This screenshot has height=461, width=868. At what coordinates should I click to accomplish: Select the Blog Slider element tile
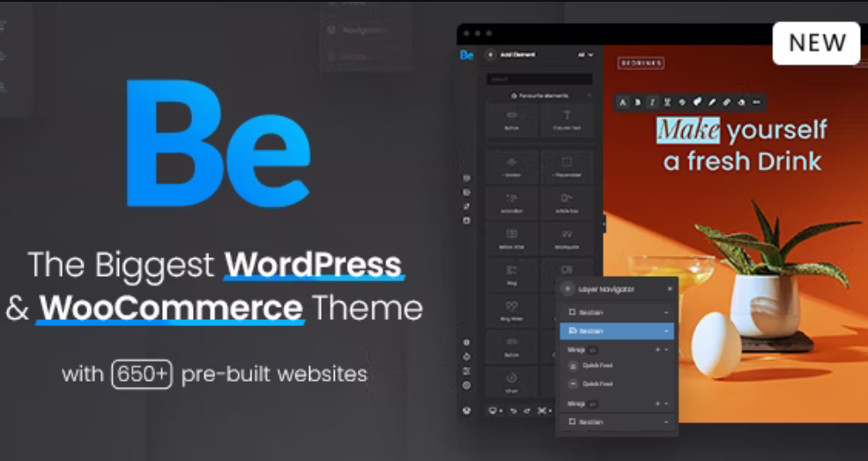[x=511, y=310]
